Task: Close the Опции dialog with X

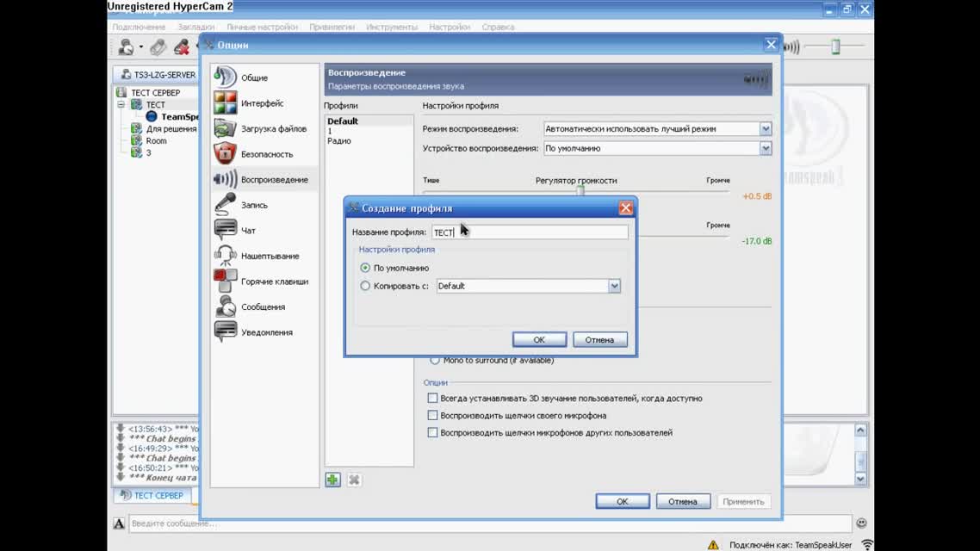Action: [x=771, y=45]
